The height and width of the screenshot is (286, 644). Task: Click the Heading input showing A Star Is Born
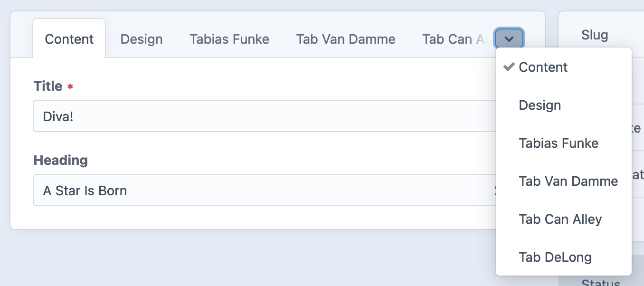click(x=190, y=190)
